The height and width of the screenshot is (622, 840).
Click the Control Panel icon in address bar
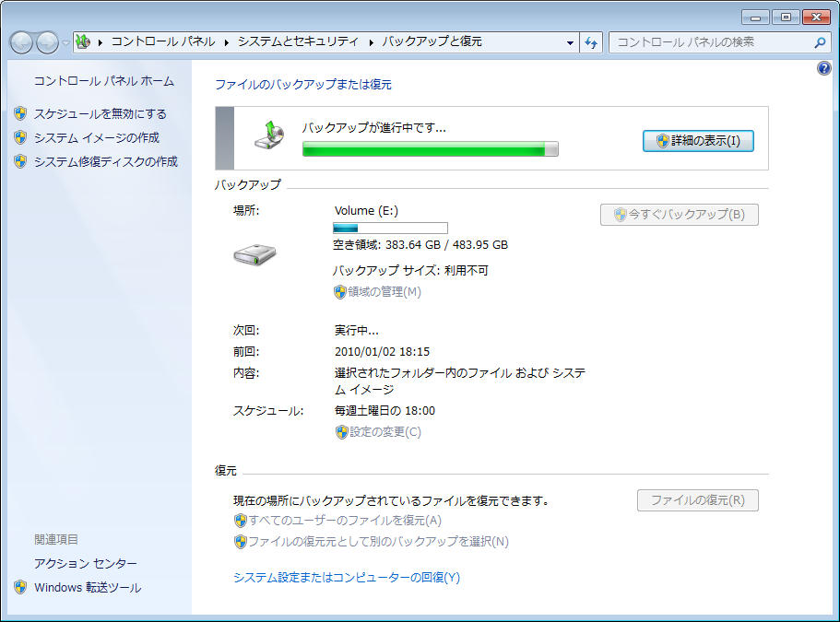[x=83, y=41]
